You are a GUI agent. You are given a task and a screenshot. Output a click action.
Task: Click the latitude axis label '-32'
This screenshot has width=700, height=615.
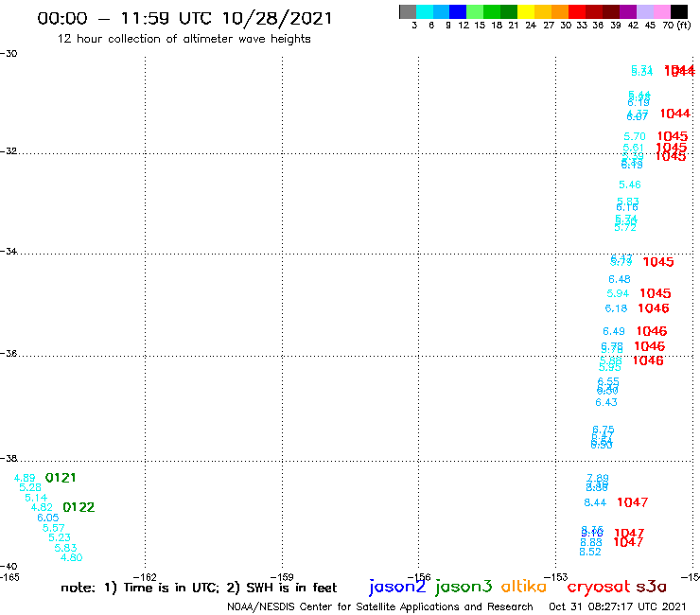coord(9,151)
